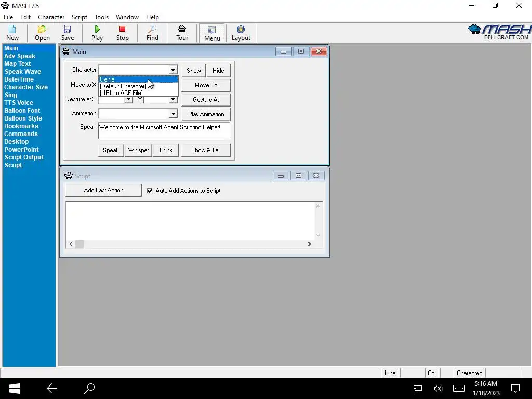
Task: Open the Edit menu
Action: click(25, 17)
